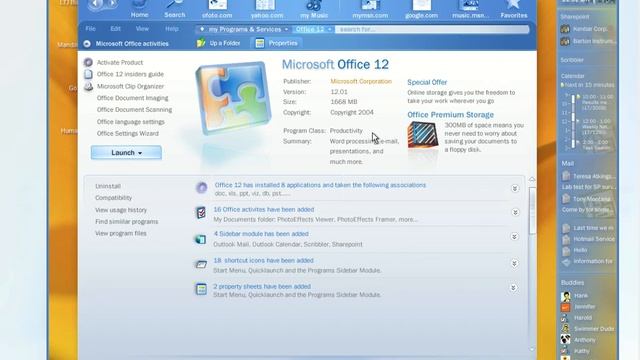Open the Launch button dropdown
This screenshot has height=360, width=640.
point(140,153)
